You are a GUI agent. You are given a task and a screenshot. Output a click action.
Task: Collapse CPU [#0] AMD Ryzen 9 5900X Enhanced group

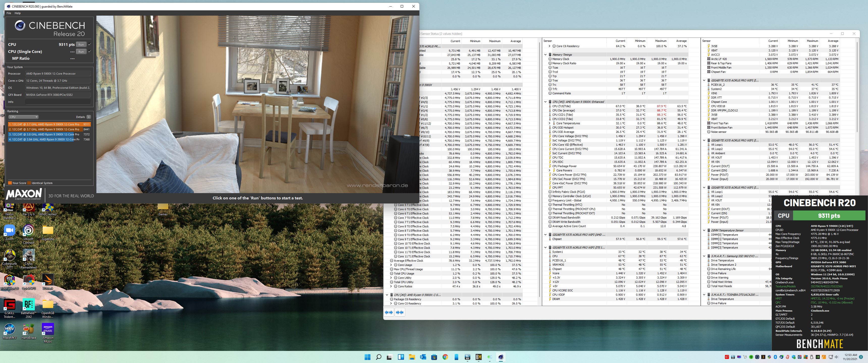pos(546,102)
